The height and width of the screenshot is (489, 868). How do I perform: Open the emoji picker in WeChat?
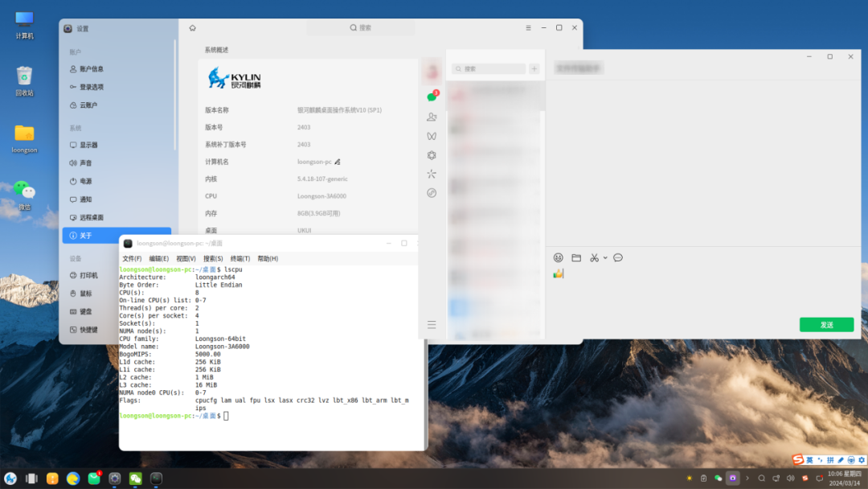558,257
